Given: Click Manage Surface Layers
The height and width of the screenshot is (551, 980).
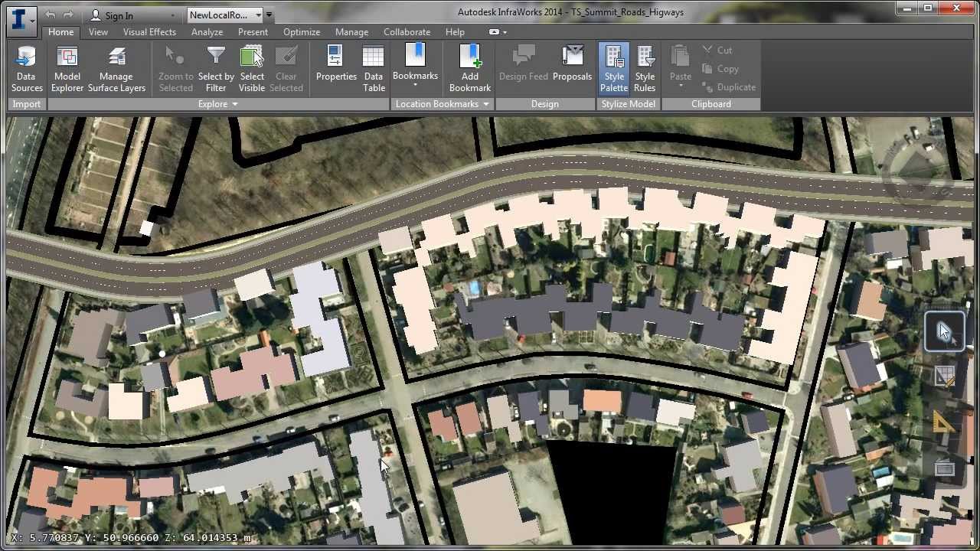Looking at the screenshot, I should tap(116, 69).
